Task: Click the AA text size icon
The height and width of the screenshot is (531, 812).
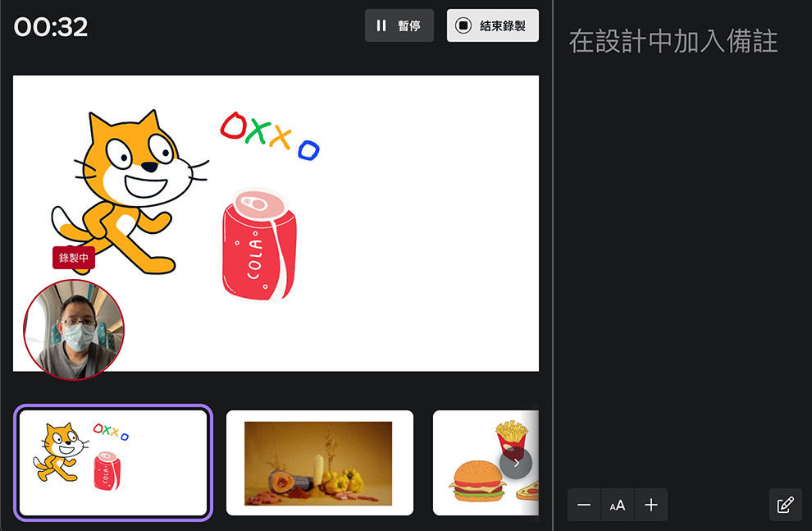Action: click(x=618, y=505)
